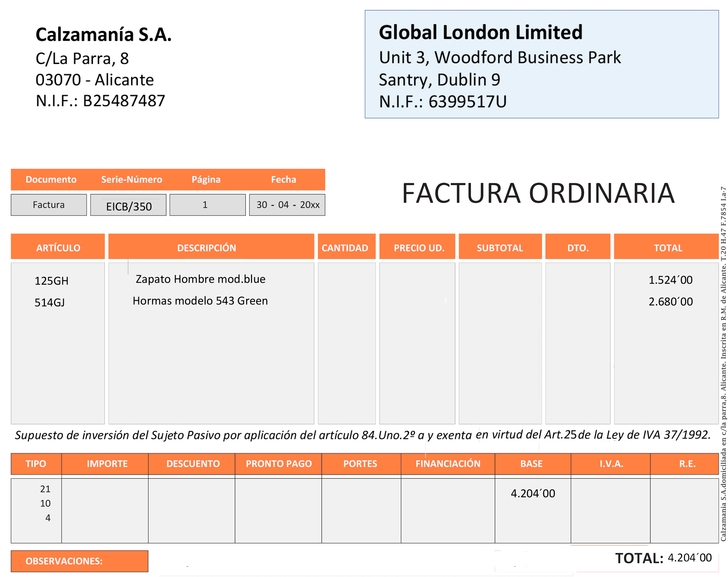Image resolution: width=728 pixels, height=577 pixels.
Task: Click the OBSERVACIONES label box
Action: click(x=79, y=561)
